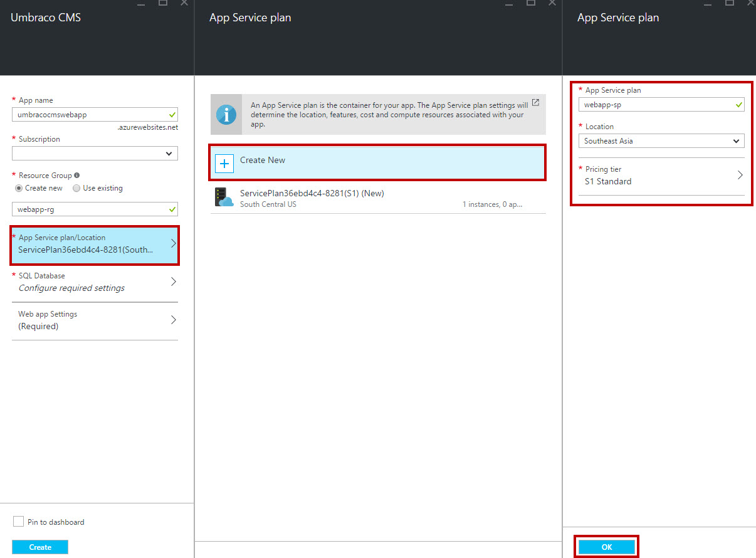The height and width of the screenshot is (558, 756).
Task: Click the Create button
Action: 40,547
